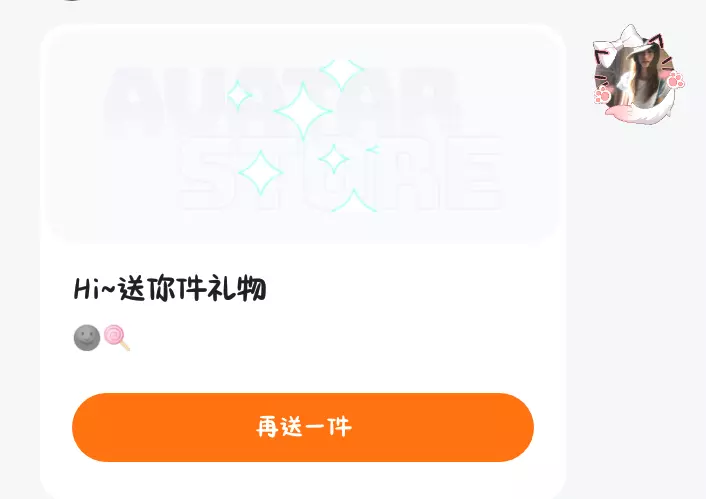Tap the pink paw print on the right of the avatar
The image size is (706, 499).
[675, 79]
